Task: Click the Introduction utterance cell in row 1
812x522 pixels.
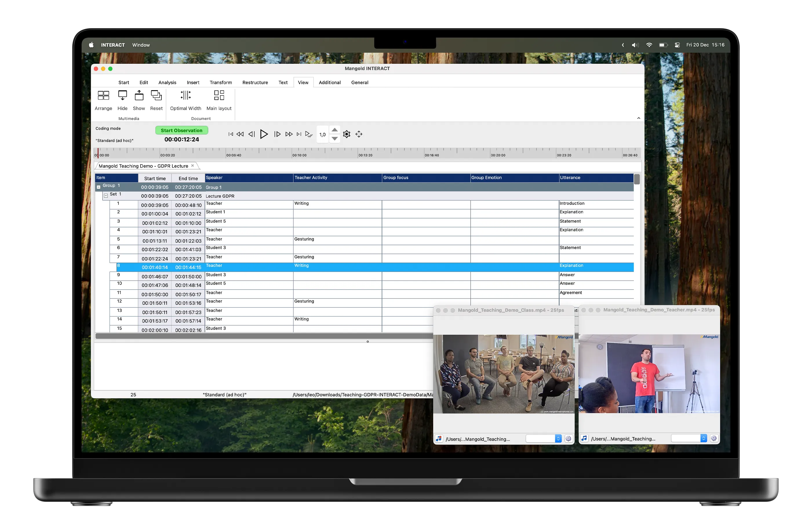Action: 596,205
